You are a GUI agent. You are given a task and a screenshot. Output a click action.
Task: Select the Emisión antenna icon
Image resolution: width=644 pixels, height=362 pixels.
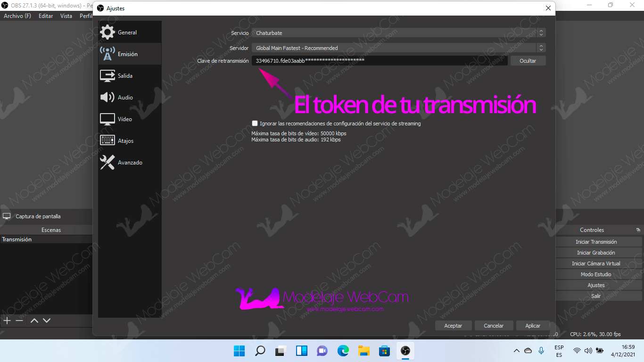point(107,54)
